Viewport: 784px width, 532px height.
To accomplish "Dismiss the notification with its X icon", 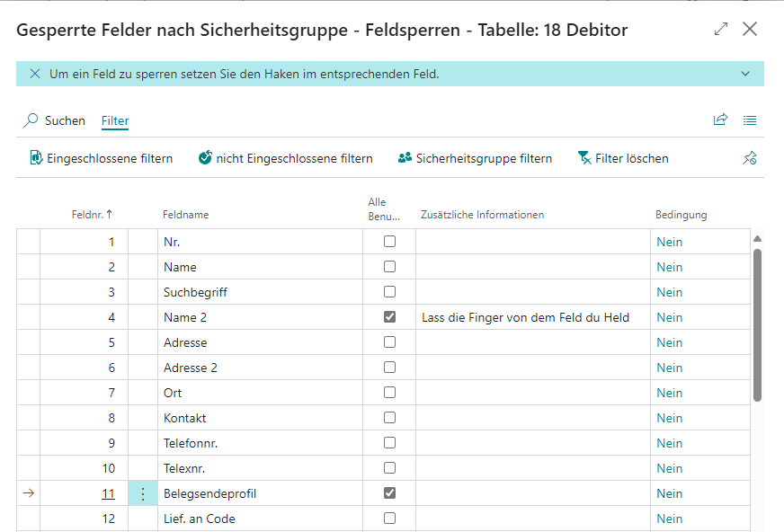I will click(35, 74).
